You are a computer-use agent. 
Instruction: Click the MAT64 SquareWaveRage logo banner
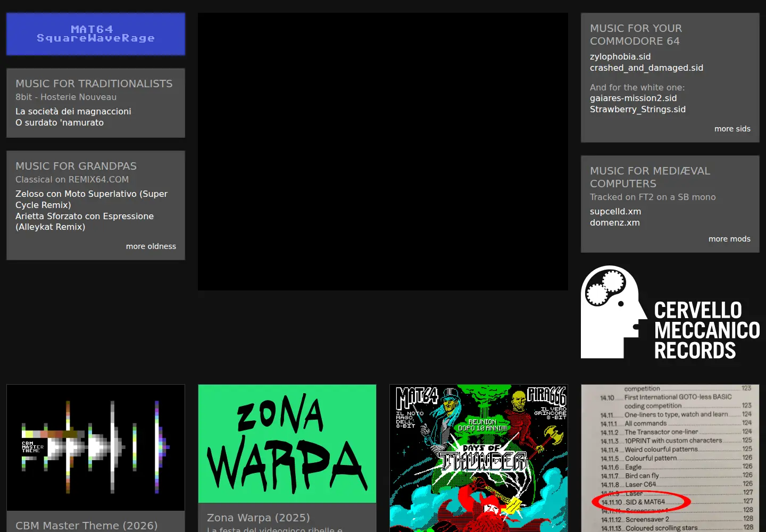96,34
